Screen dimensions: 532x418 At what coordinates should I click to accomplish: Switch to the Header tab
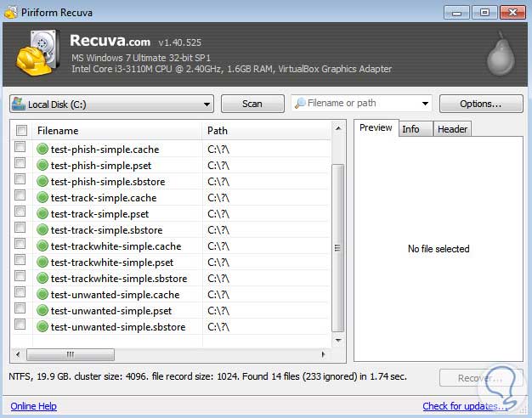pyautogui.click(x=452, y=129)
